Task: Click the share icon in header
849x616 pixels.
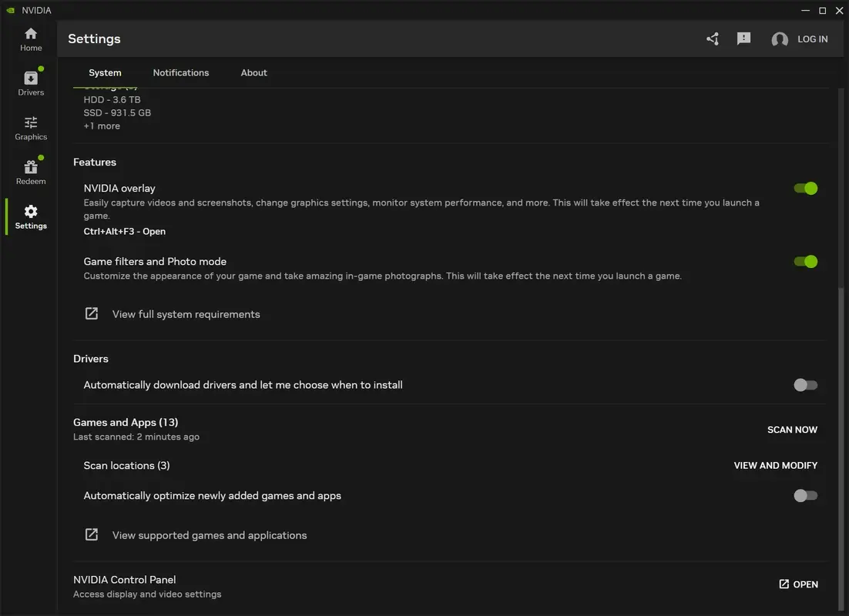Action: coord(711,38)
